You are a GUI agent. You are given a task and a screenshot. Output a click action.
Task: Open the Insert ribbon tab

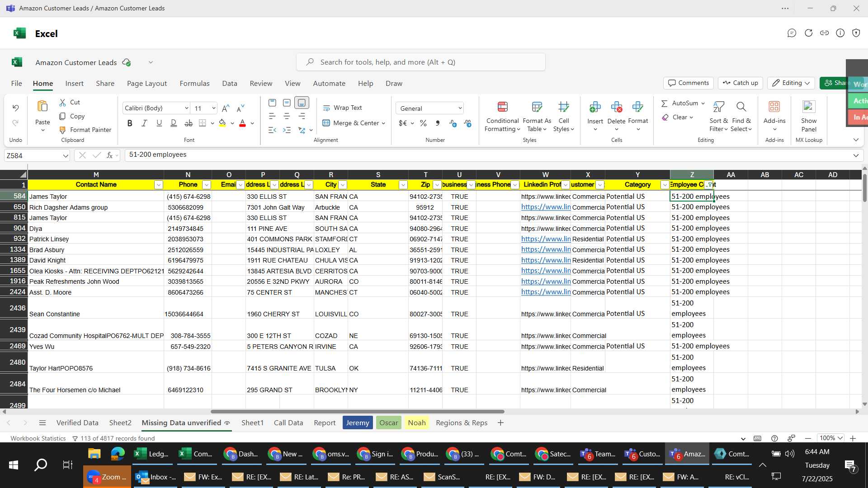[x=74, y=84]
